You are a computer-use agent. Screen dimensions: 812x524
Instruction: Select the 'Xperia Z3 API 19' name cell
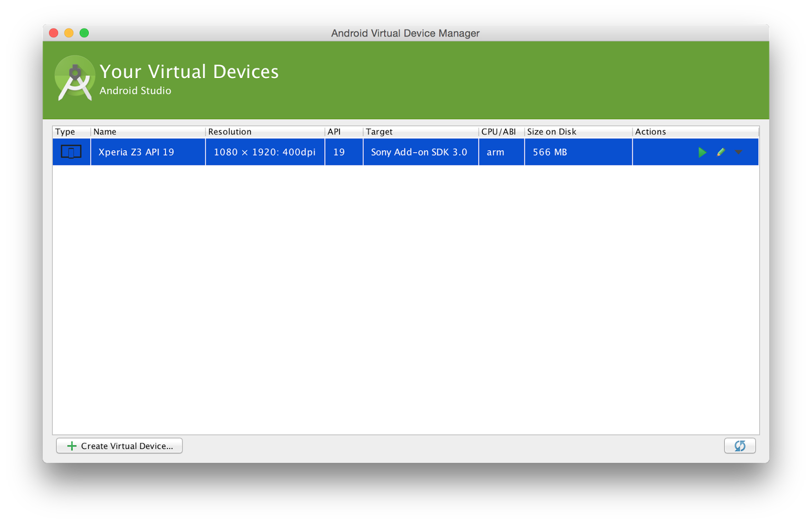pos(148,152)
